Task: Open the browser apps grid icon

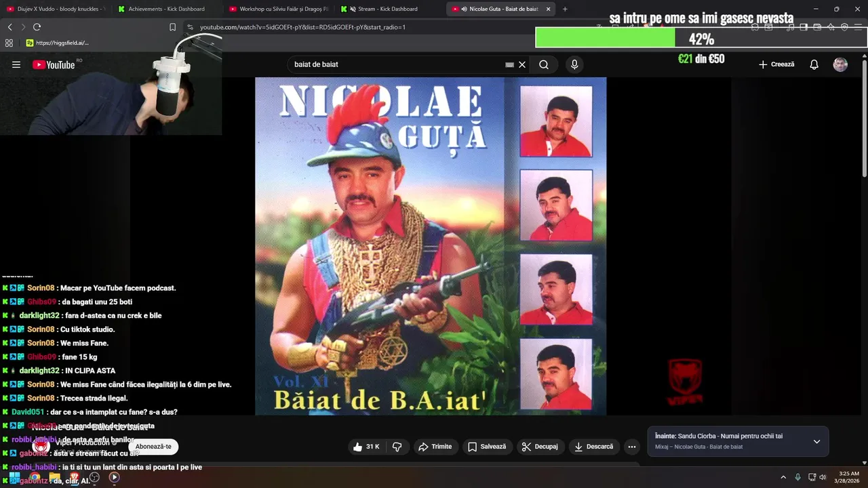Action: (9, 43)
